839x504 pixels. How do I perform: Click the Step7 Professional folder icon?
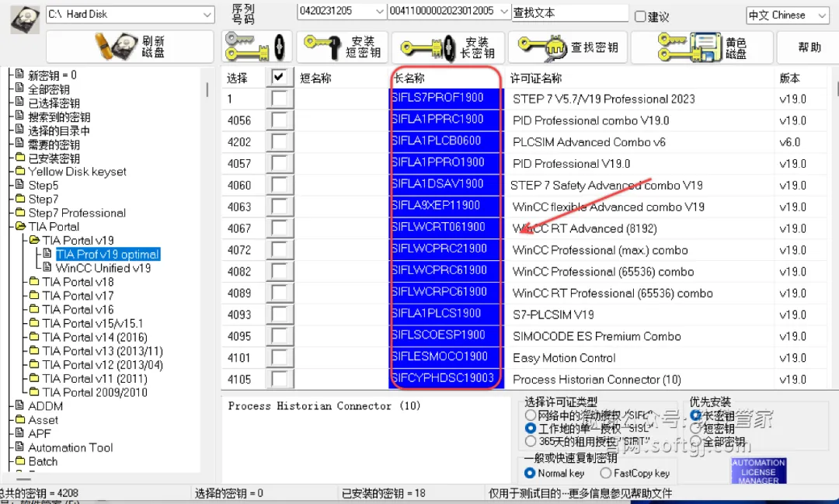(20, 213)
